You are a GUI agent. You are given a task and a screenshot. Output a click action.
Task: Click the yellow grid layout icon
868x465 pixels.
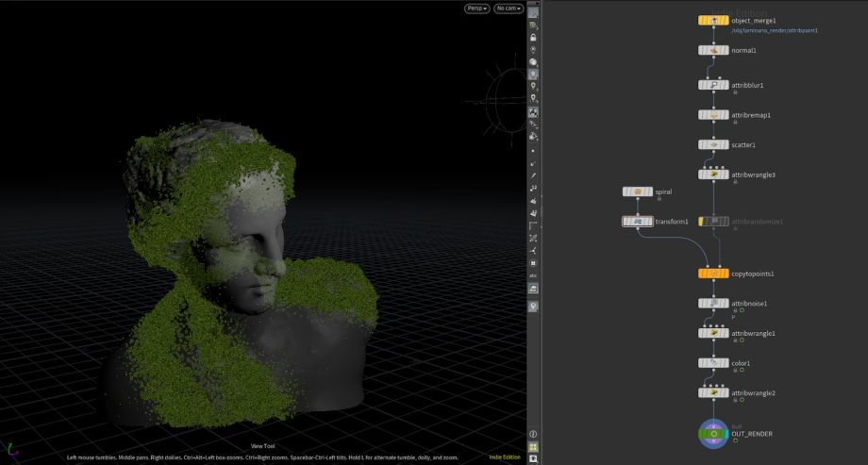click(534, 447)
